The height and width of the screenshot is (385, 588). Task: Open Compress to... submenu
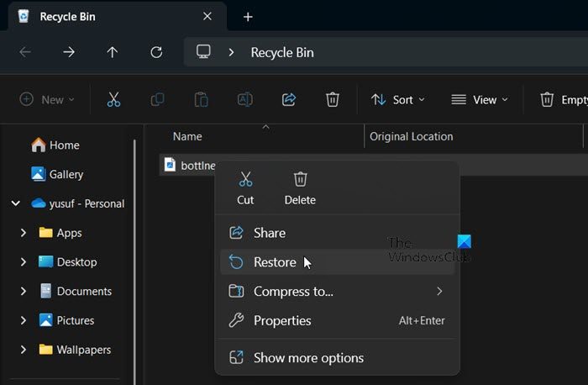(x=293, y=292)
